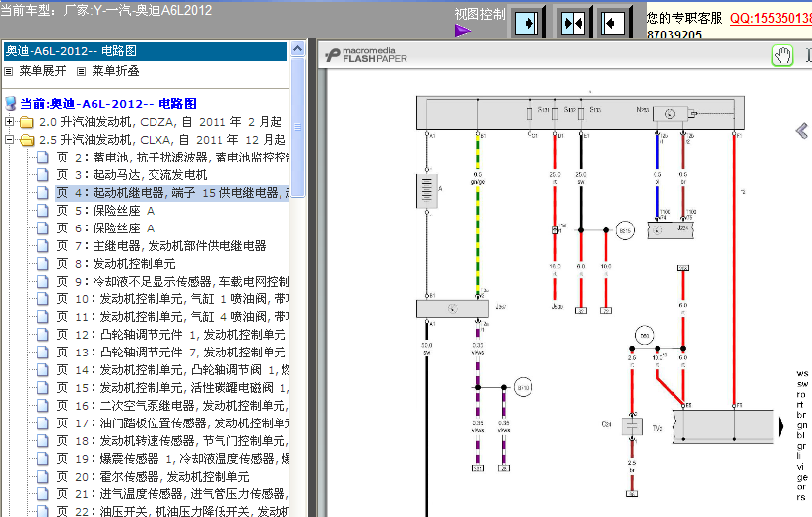
Task: Open 页 3: 起动马达, 交流发电机
Action: pyautogui.click(x=132, y=175)
